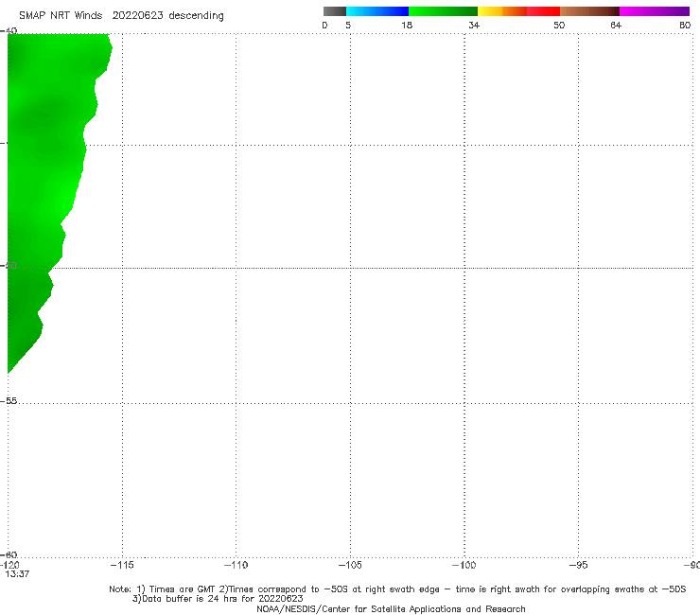Click the yellow-orange segment of the color bar
The image size is (700, 615).
pyautogui.click(x=501, y=11)
